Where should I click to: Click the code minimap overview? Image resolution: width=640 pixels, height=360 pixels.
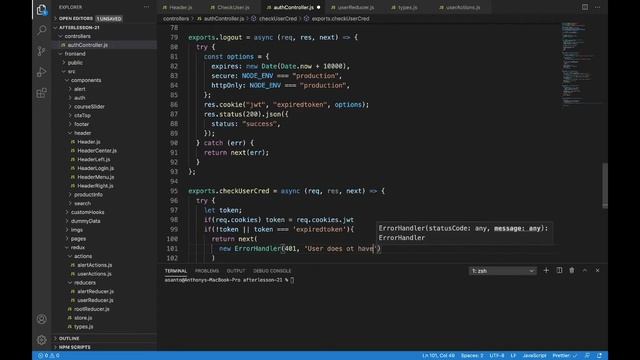[x=580, y=64]
